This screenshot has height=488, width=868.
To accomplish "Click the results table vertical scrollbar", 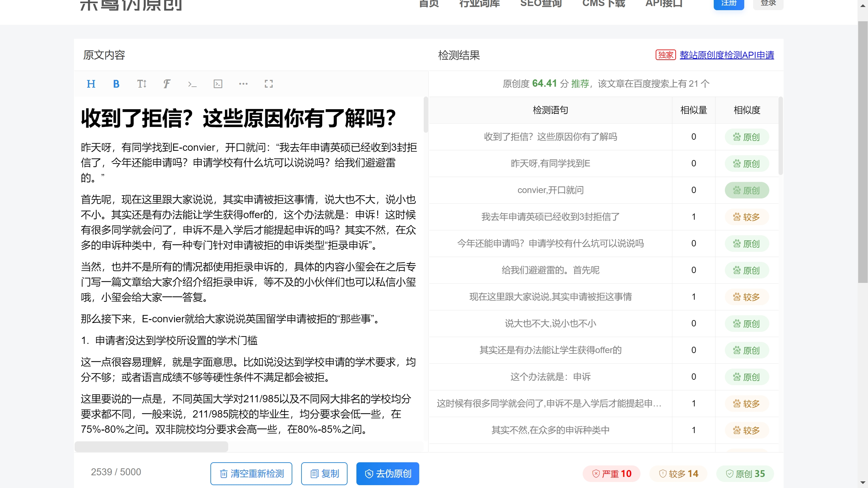I will pos(780,136).
